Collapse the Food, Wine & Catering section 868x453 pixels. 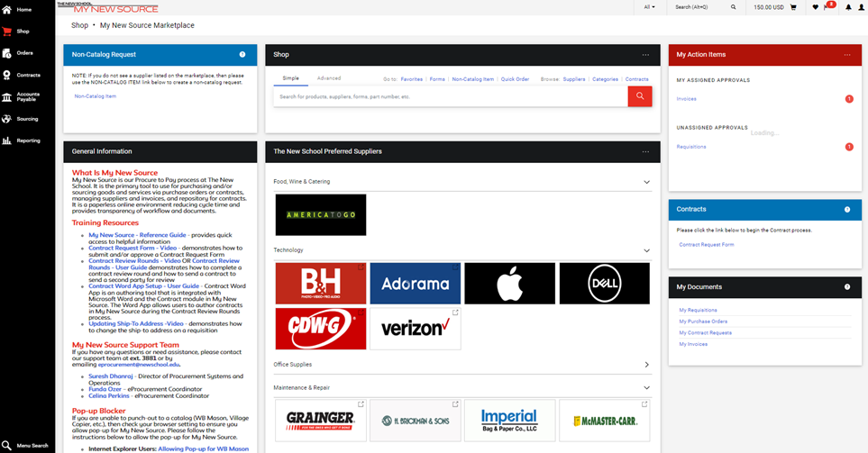646,182
